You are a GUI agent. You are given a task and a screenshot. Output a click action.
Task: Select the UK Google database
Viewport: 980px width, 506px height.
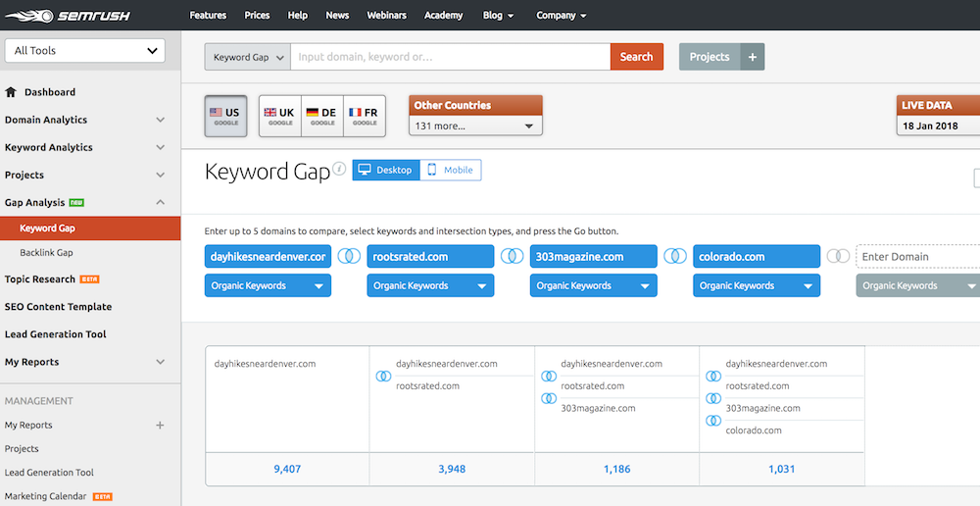click(280, 116)
